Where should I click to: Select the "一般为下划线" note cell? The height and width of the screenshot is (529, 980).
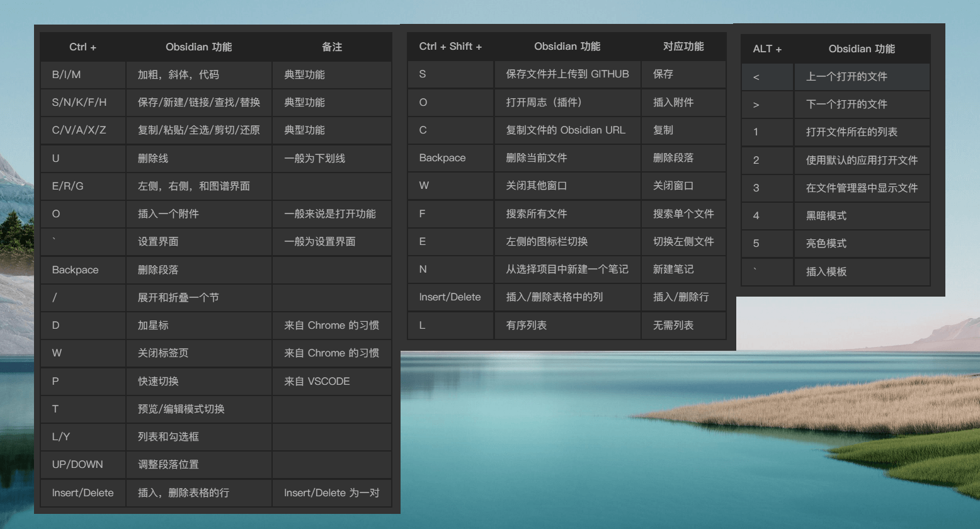314,158
